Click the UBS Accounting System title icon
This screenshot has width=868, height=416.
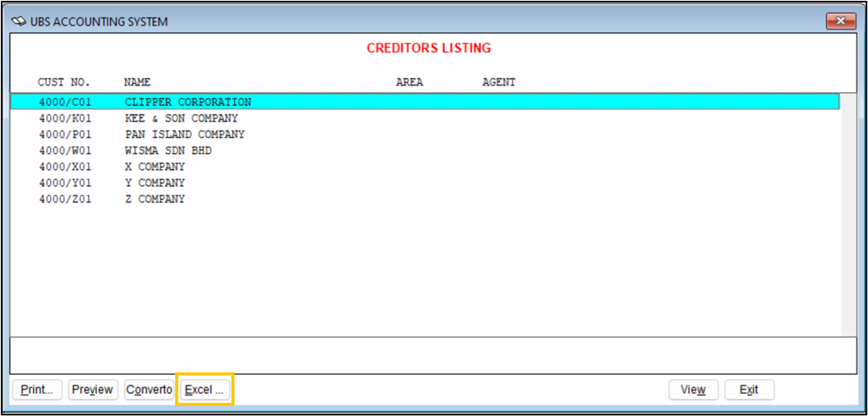point(20,22)
